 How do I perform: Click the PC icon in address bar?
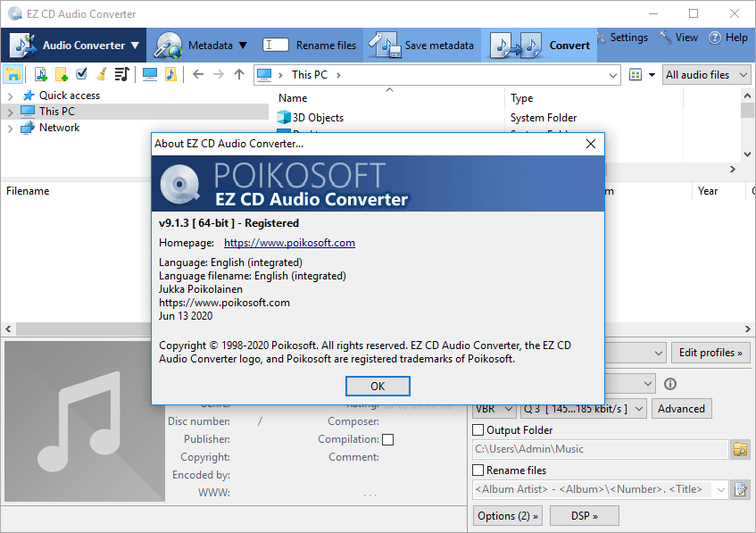(x=263, y=75)
